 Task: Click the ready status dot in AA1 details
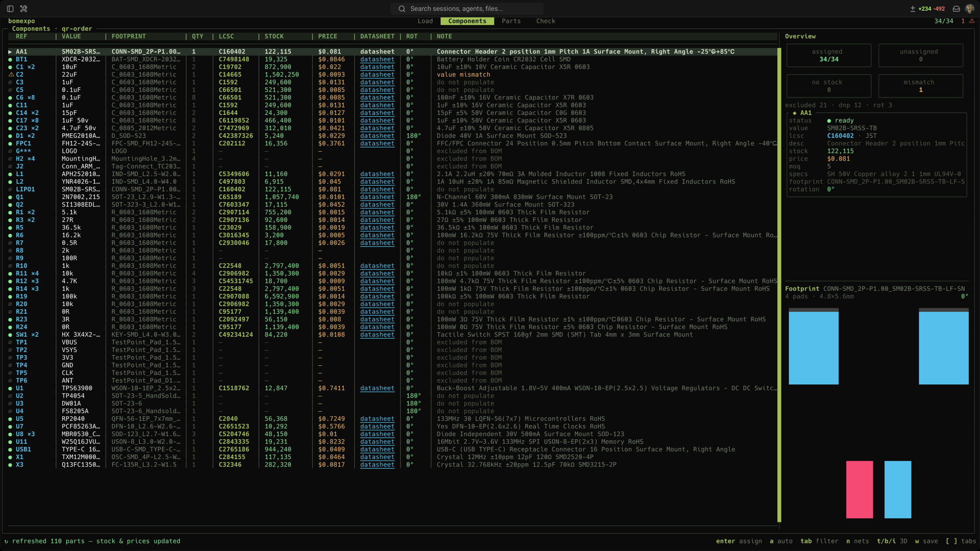click(x=829, y=121)
